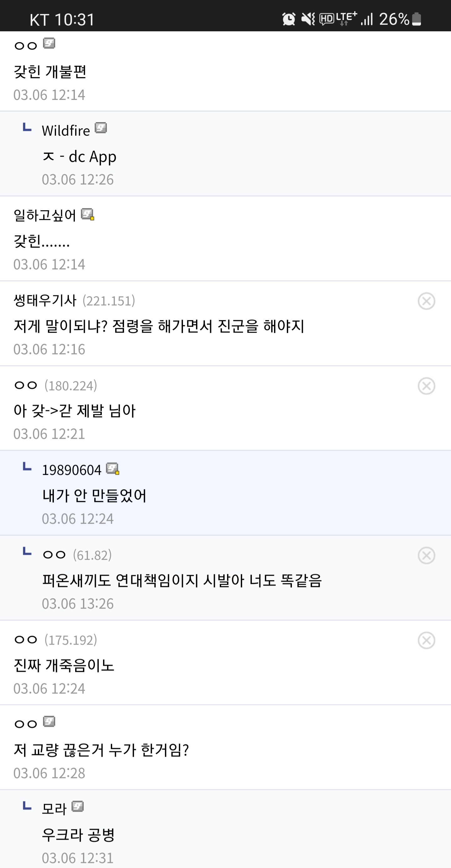The height and width of the screenshot is (868, 451).
Task: Click X icon on 아 갖->갇 comment
Action: tap(426, 386)
